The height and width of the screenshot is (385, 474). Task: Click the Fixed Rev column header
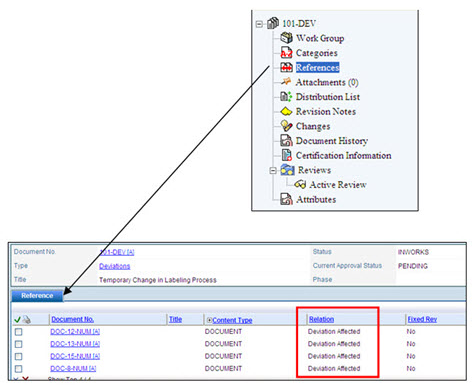point(422,319)
